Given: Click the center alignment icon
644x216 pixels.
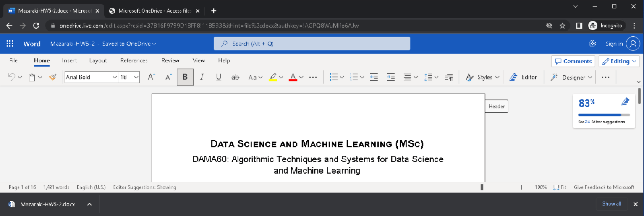Looking at the screenshot, I should 408,77.
